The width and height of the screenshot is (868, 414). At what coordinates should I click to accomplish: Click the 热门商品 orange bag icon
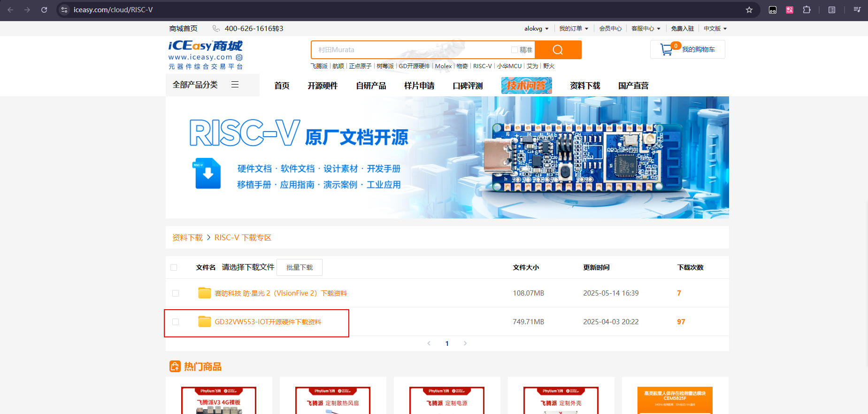175,367
